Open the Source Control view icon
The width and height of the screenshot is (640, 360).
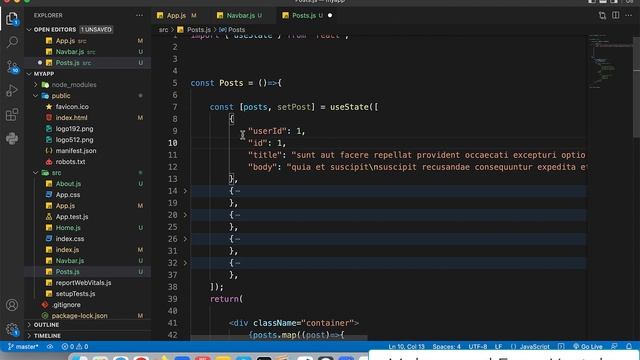coord(12,67)
